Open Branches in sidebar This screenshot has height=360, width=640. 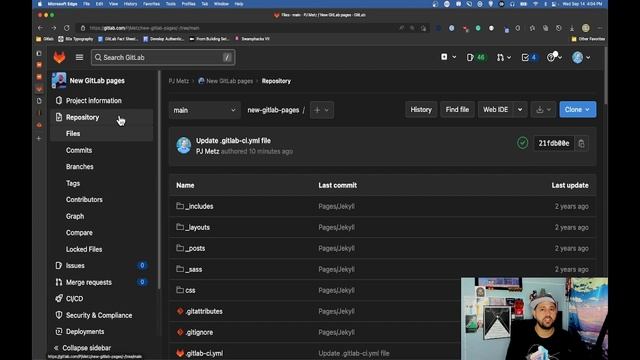pos(80,167)
